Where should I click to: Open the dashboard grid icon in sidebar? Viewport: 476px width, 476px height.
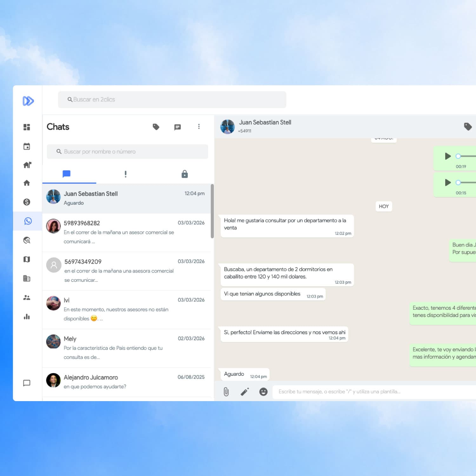[x=27, y=127]
